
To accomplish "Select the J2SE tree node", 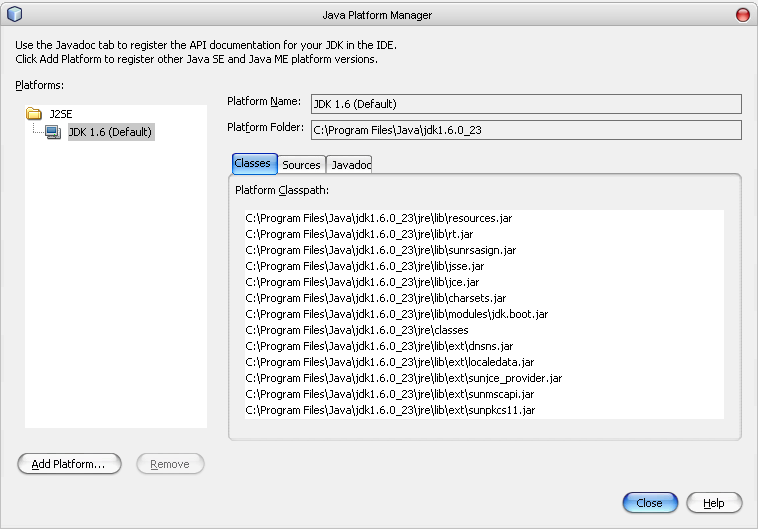I will pyautogui.click(x=62, y=114).
